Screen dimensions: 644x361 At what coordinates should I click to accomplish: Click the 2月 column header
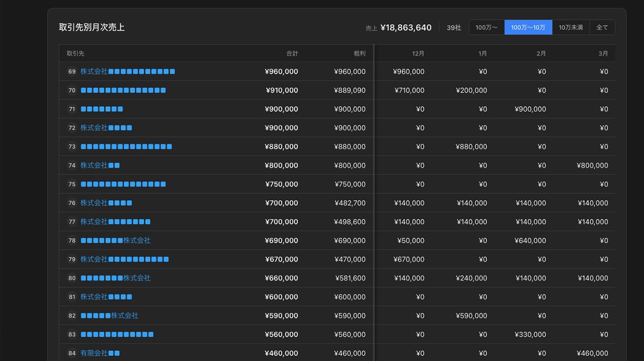(x=541, y=54)
